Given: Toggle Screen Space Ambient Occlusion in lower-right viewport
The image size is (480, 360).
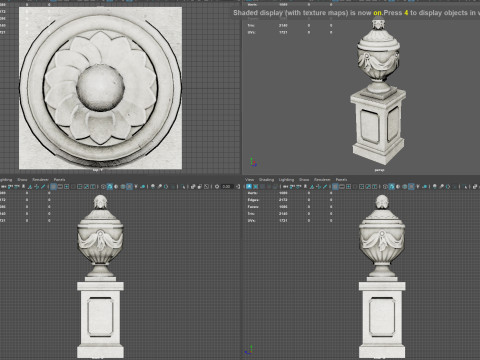Looking at the screenshot, I should pyautogui.click(x=435, y=187).
